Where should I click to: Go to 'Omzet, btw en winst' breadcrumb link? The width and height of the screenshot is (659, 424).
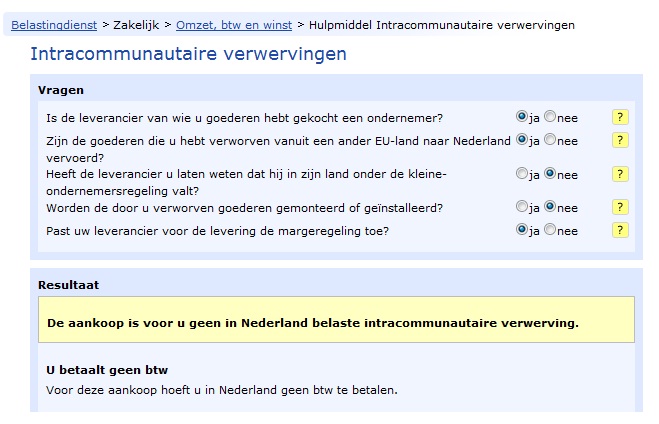234,25
